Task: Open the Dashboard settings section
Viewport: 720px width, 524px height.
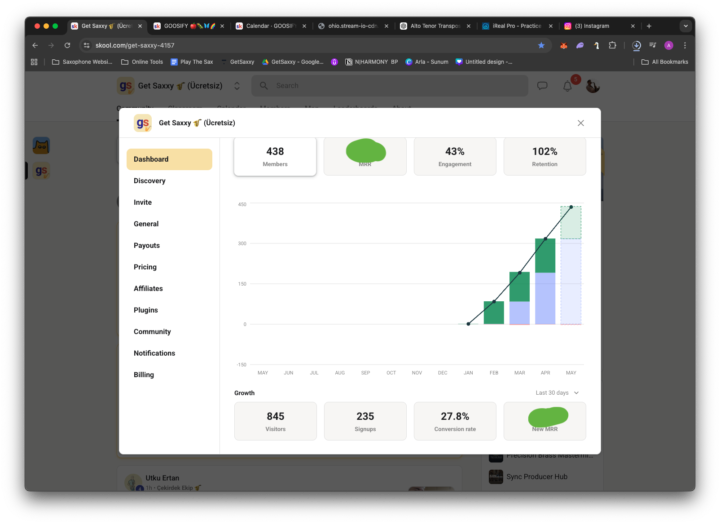Action: click(169, 159)
